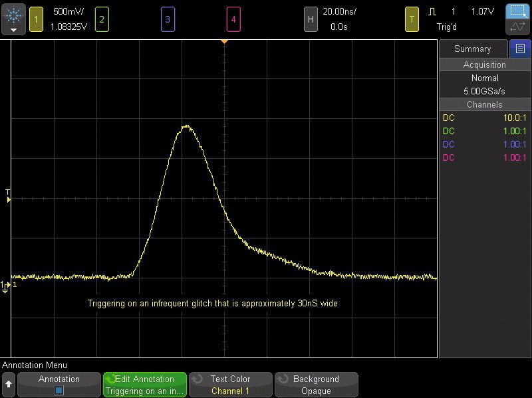Screen dimensions: 532x398
Task: Open the horizontal H settings
Action: 310,19
